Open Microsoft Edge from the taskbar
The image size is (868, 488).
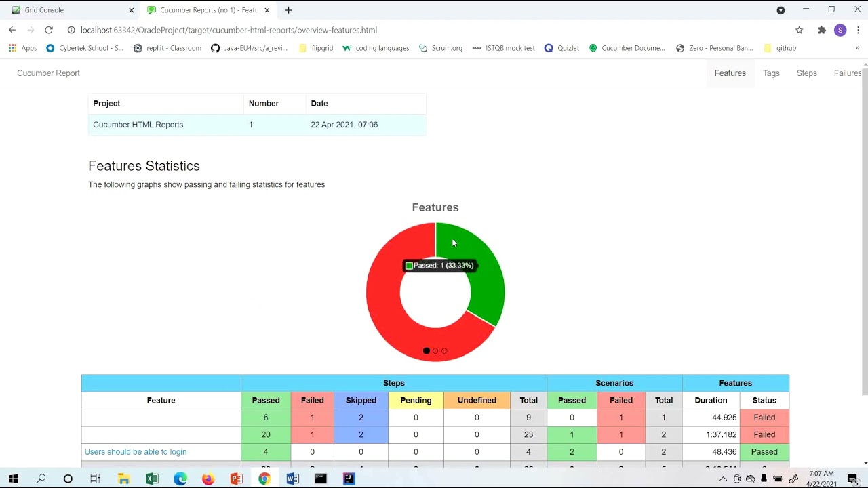(180, 479)
